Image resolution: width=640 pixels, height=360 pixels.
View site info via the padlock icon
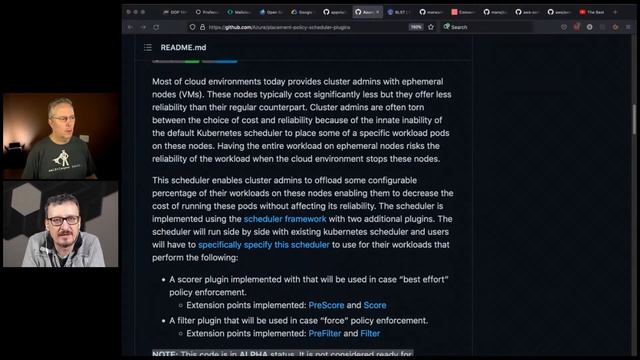[202, 27]
